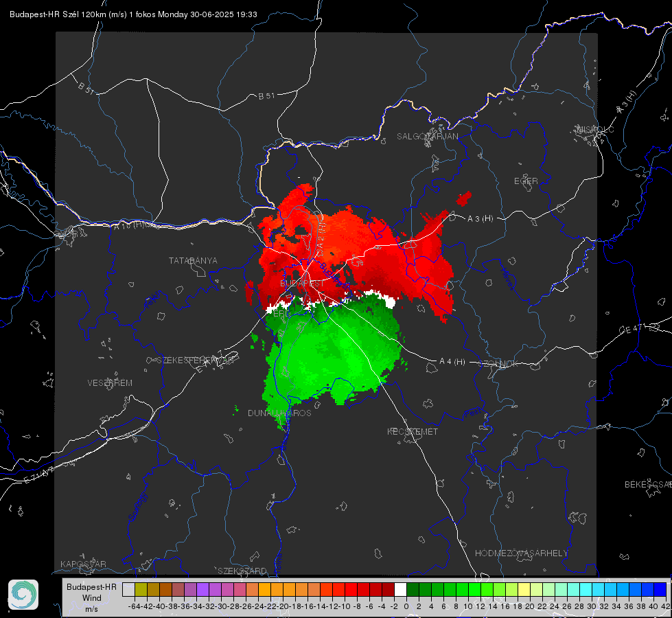Select the cyan legend swatch between 28 and 30
The image size is (672, 618).
[x=586, y=589]
